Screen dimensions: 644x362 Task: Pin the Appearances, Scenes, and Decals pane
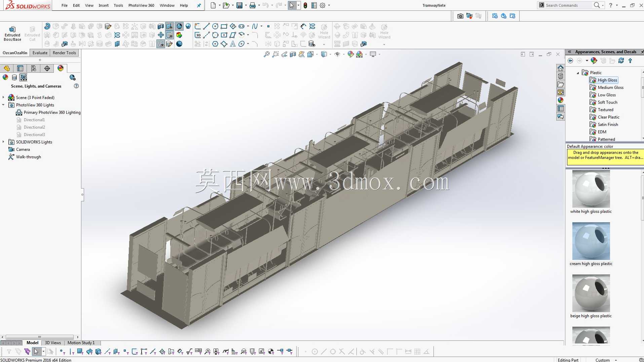pyautogui.click(x=642, y=52)
